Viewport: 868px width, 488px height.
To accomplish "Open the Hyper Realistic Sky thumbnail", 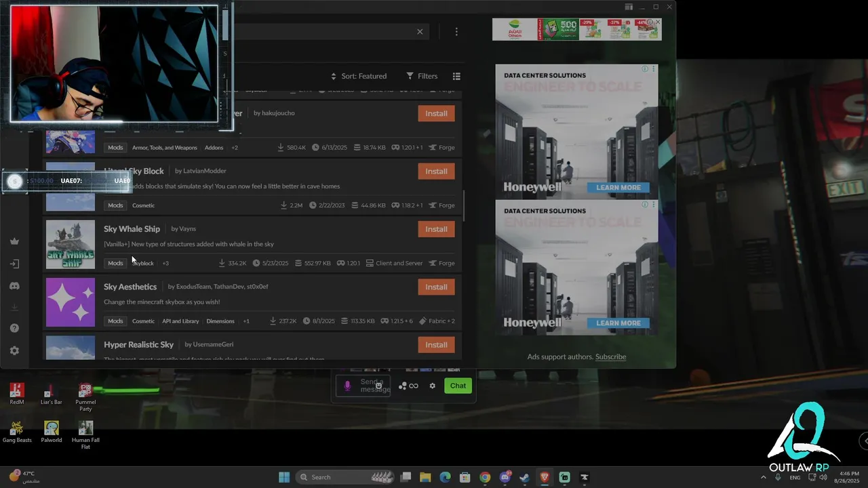I will pyautogui.click(x=71, y=348).
